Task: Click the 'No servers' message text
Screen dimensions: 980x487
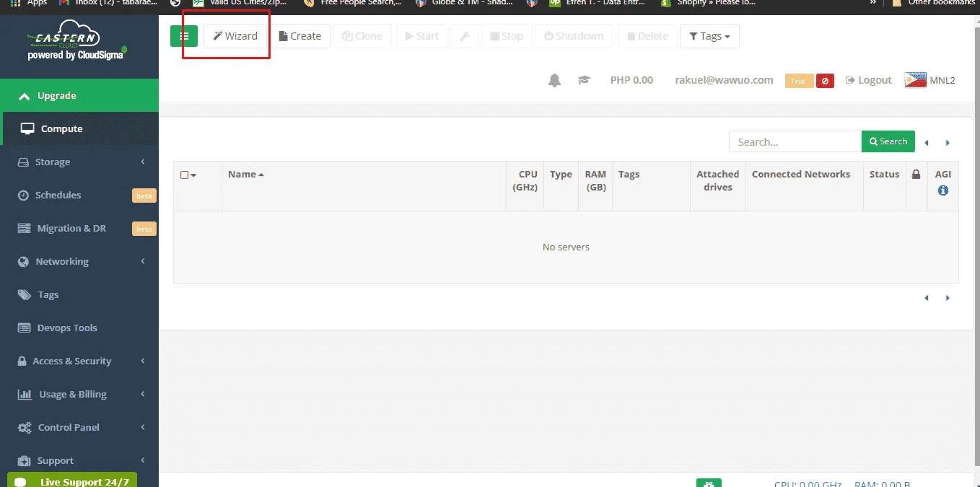Action: tap(566, 247)
